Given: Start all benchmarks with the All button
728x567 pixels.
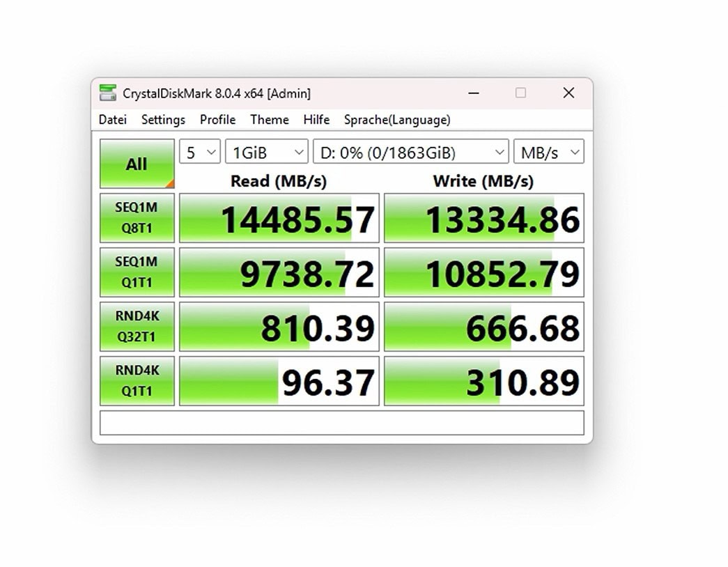Looking at the screenshot, I should point(137,164).
